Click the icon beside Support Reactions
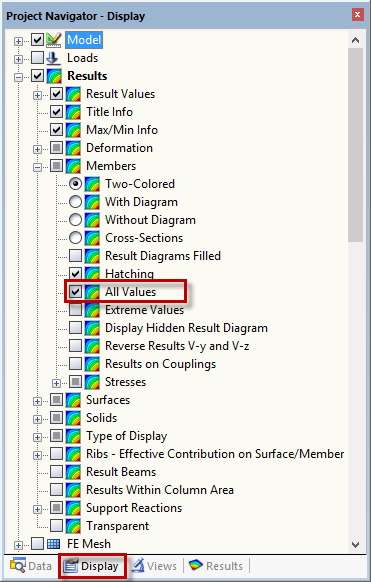This screenshot has width=371, height=582. 73,508
